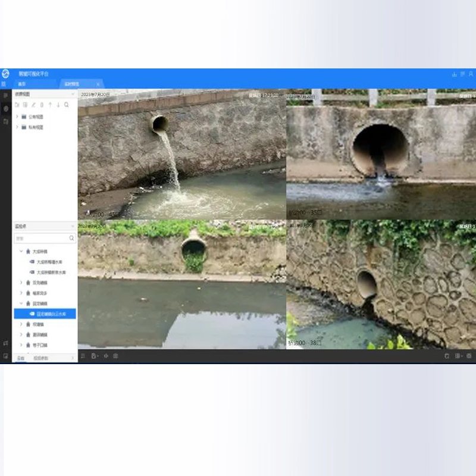The width and height of the screenshot is (476, 476).
Task: Click the pencil edit icon in the view toolbar
Action: pyautogui.click(x=33, y=105)
